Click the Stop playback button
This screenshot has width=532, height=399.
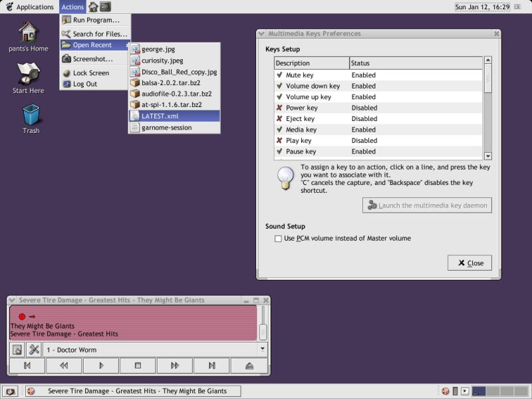click(138, 365)
